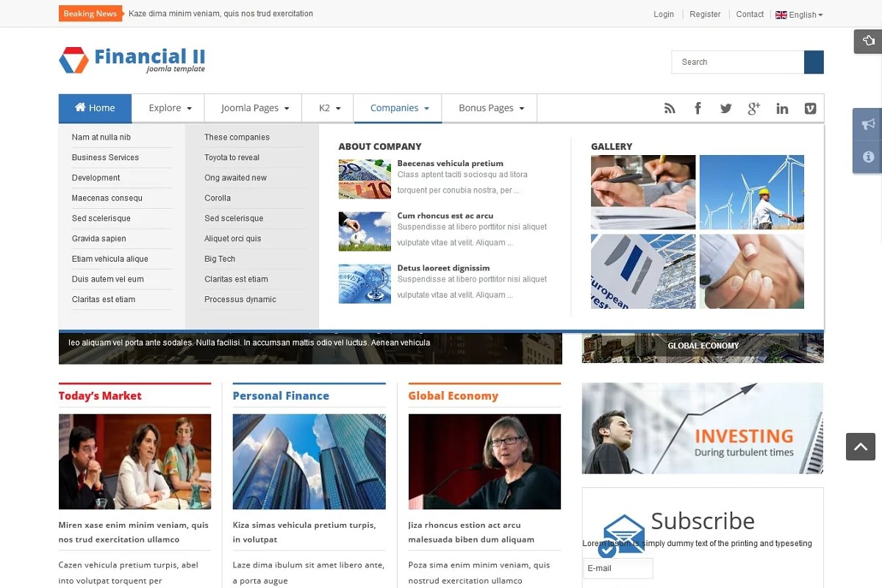Click the Login link
The height and width of the screenshot is (588, 882).
[x=663, y=14]
